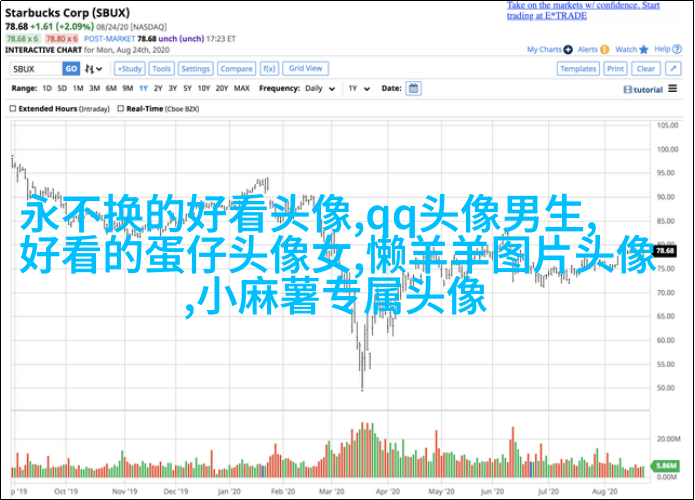
Task: Select the 1D range
Action: pyautogui.click(x=47, y=88)
